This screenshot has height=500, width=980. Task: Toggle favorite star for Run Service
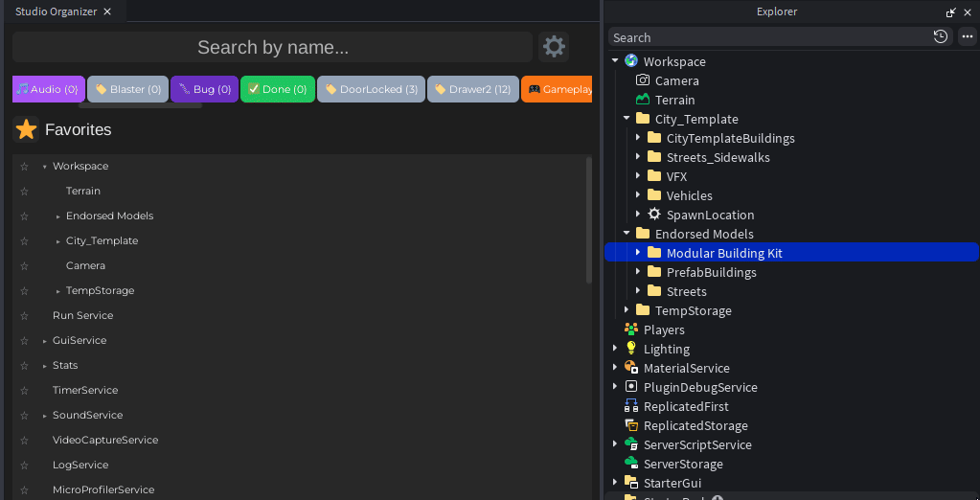[24, 316]
